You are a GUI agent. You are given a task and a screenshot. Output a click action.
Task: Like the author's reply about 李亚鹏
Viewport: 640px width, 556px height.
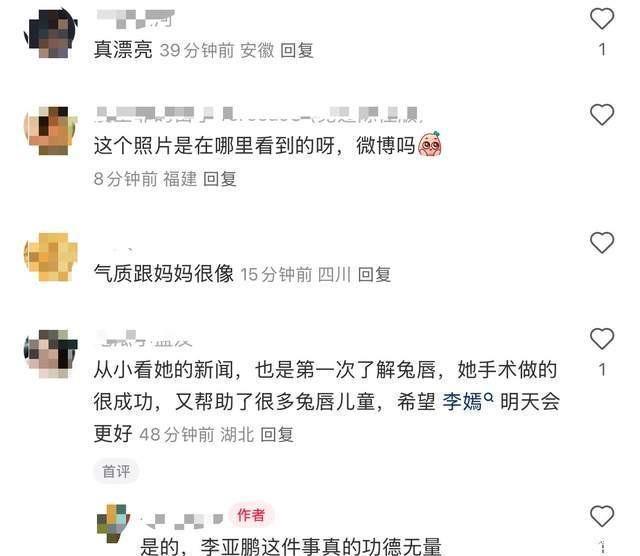click(602, 516)
